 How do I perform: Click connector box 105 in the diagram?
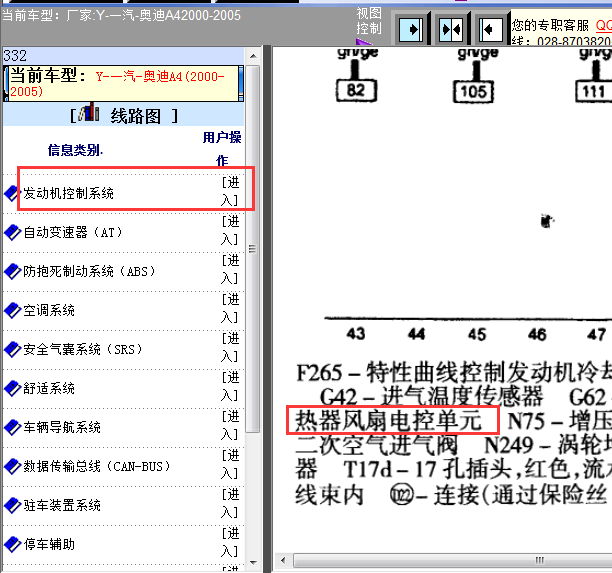point(473,92)
